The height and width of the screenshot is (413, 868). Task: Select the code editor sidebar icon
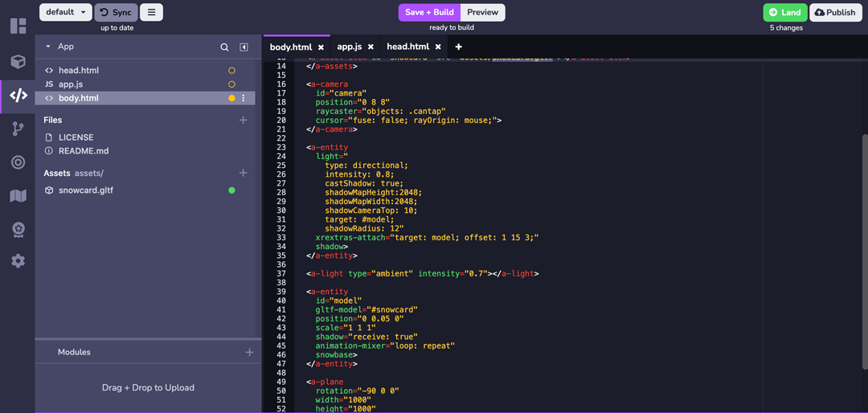coord(18,96)
